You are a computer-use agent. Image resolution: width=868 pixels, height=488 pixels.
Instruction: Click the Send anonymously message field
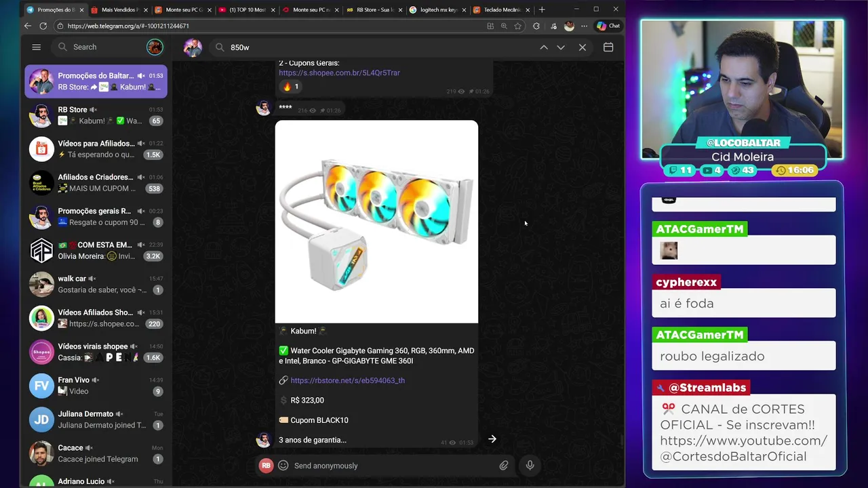coord(393,466)
